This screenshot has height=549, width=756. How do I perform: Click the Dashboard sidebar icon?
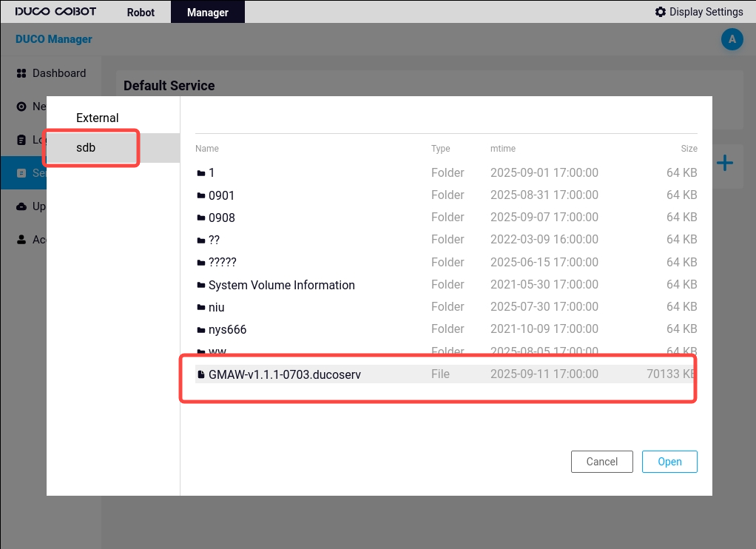[21, 73]
